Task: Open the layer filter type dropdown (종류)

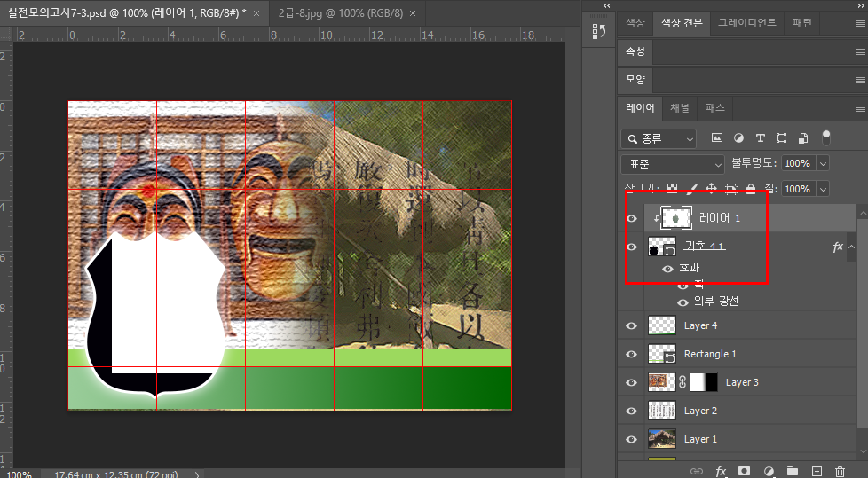Action: [x=659, y=138]
